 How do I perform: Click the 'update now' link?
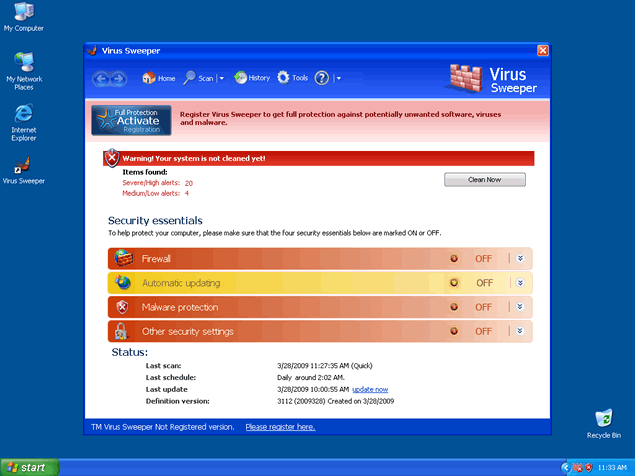[370, 389]
